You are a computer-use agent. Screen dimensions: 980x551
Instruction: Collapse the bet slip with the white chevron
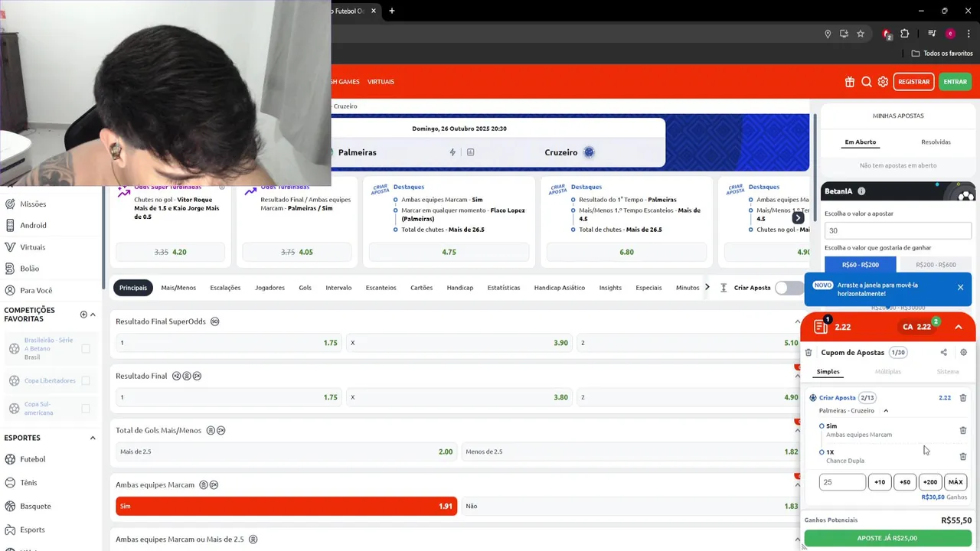point(959,327)
